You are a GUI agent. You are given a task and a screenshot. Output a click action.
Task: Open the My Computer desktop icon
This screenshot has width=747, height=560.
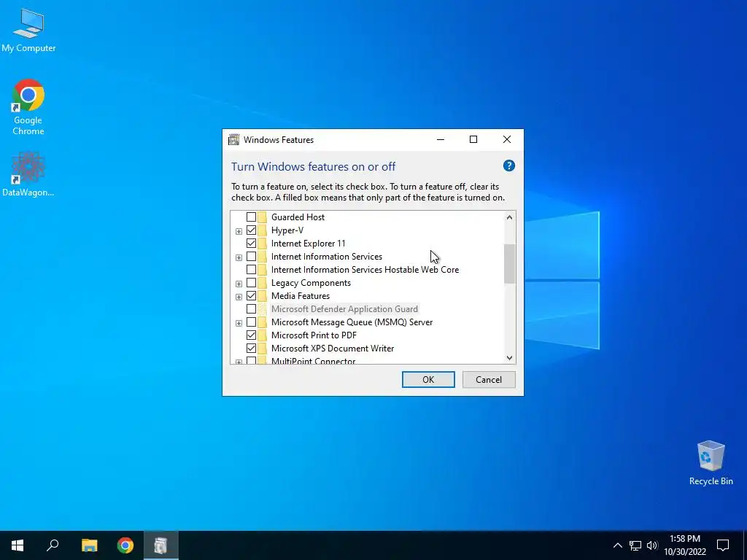pyautogui.click(x=28, y=30)
